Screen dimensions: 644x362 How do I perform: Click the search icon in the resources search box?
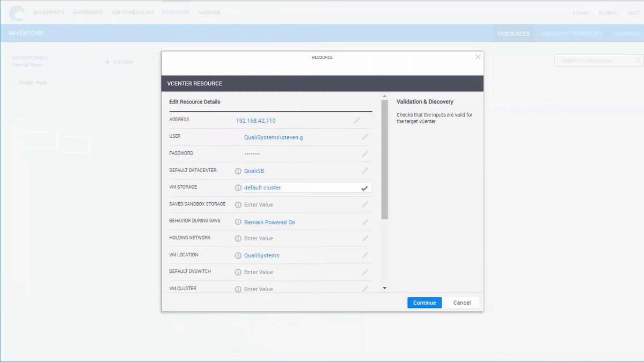(638, 61)
